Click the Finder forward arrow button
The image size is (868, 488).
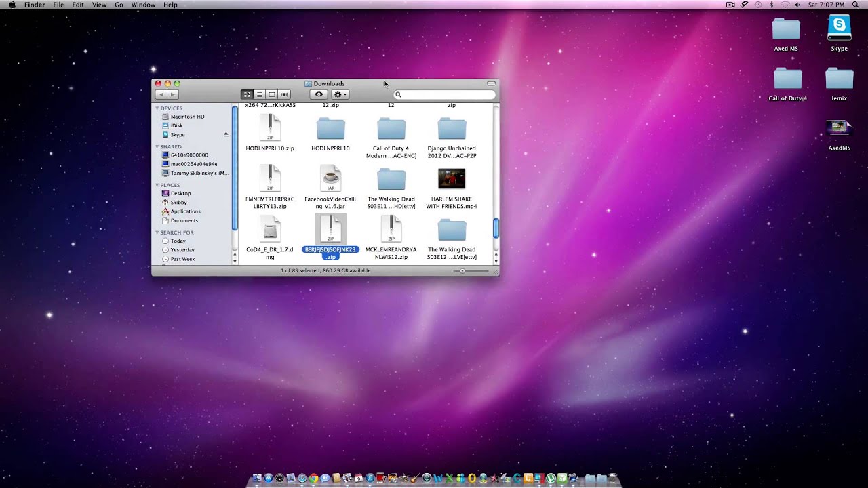(173, 94)
